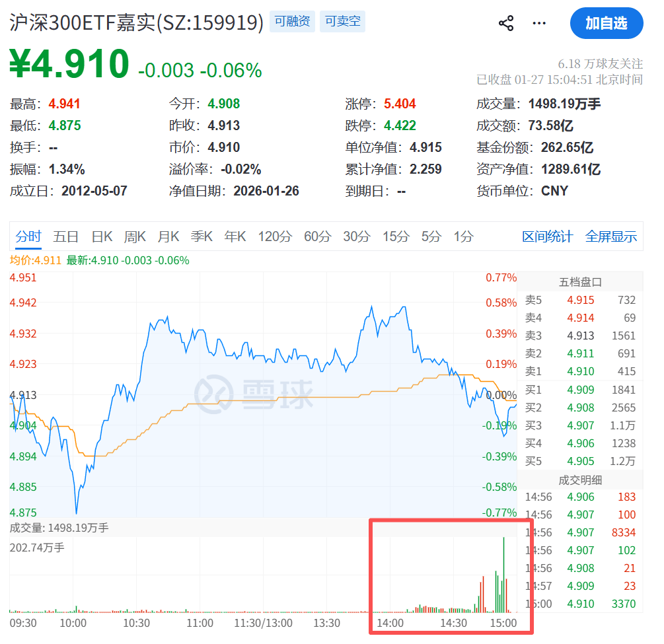Click the tallest green volume bar
This screenshot has height=644, width=664.
[503, 575]
